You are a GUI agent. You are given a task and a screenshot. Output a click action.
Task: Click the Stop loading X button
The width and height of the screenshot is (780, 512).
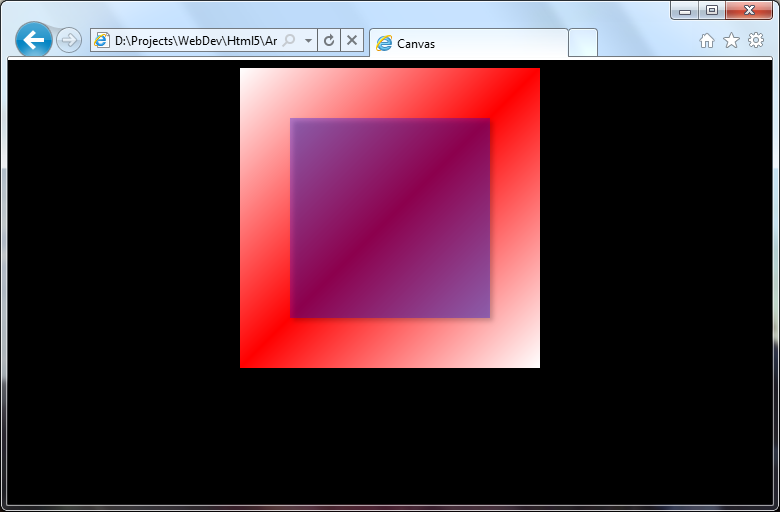tap(352, 40)
